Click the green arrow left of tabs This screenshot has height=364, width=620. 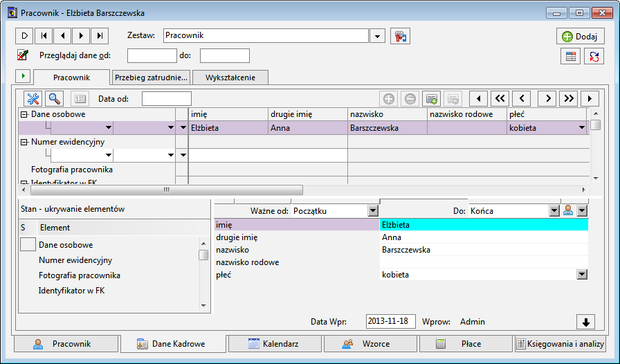(x=24, y=75)
